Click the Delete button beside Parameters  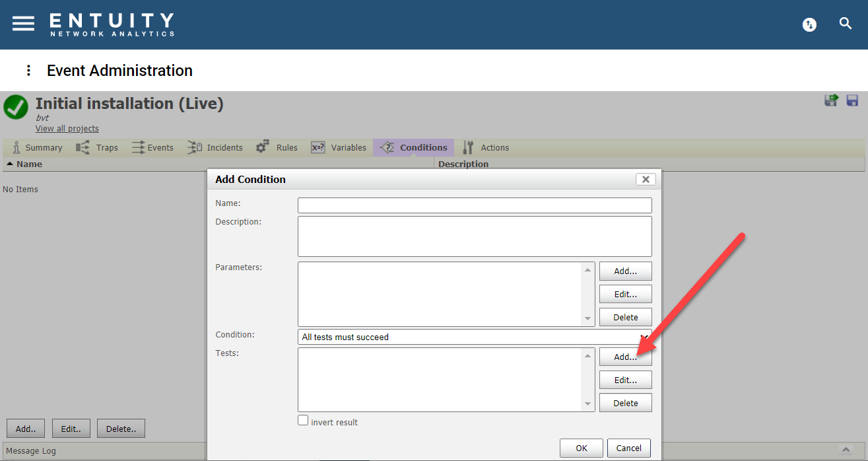[x=625, y=317]
